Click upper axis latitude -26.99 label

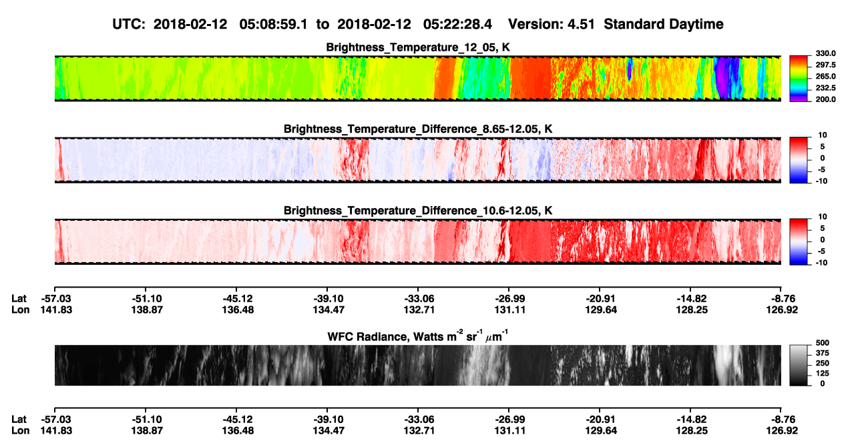[509, 299]
